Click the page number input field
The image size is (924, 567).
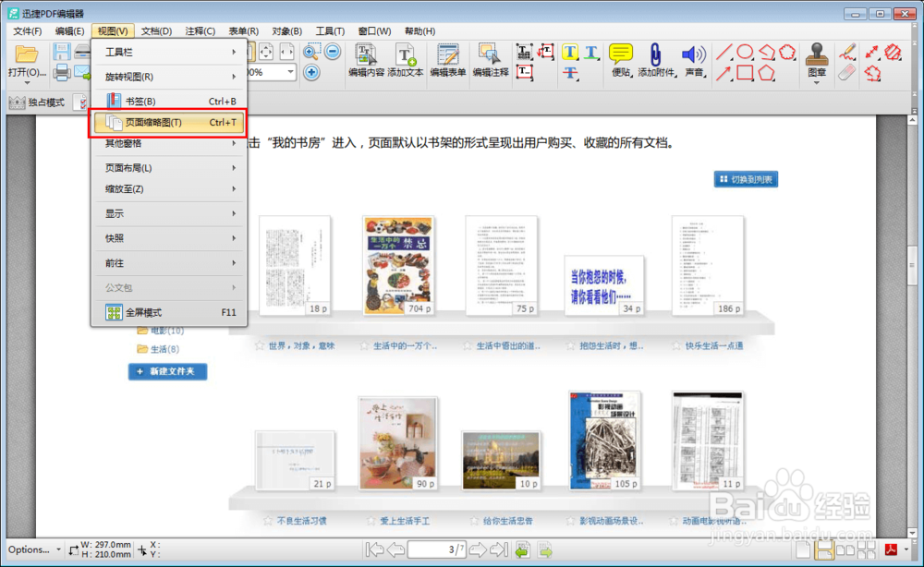coord(436,550)
